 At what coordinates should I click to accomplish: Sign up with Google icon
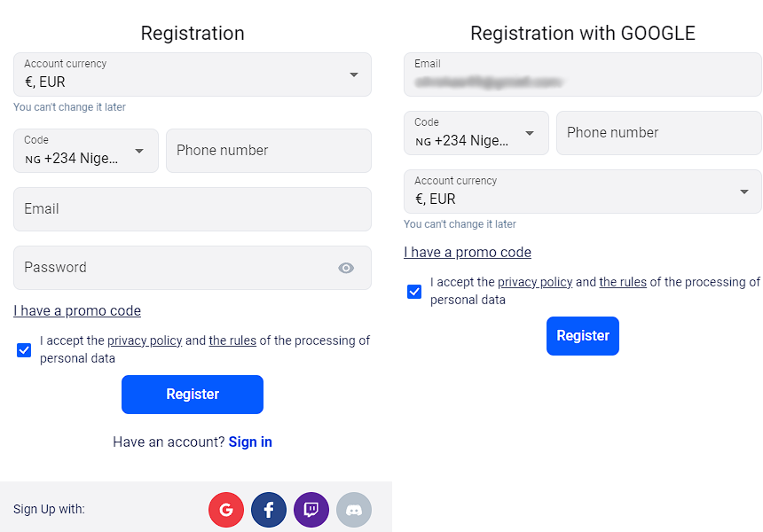tap(226, 510)
